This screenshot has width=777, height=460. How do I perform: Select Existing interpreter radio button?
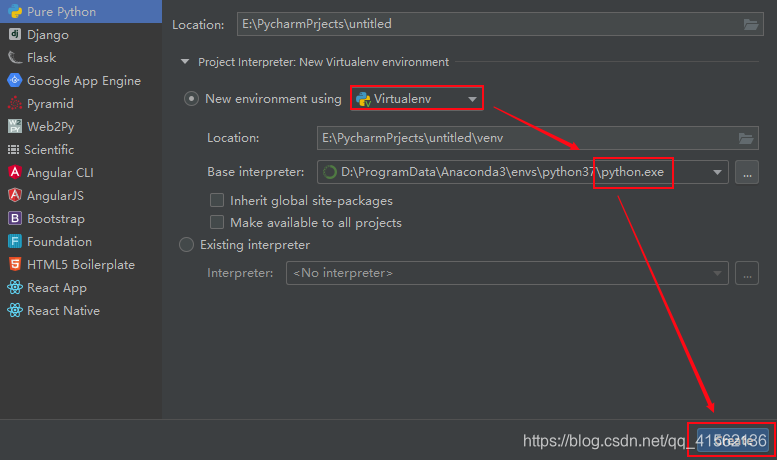[x=186, y=244]
